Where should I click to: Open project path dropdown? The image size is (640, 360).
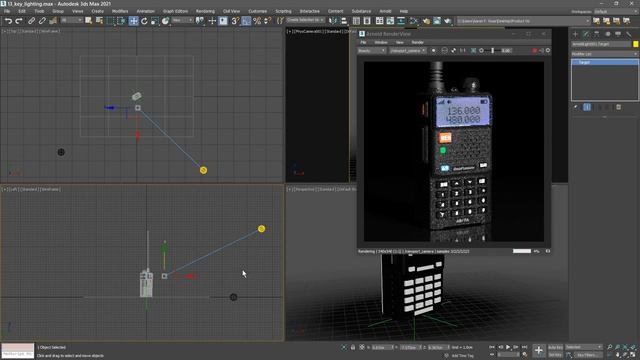pos(523,21)
